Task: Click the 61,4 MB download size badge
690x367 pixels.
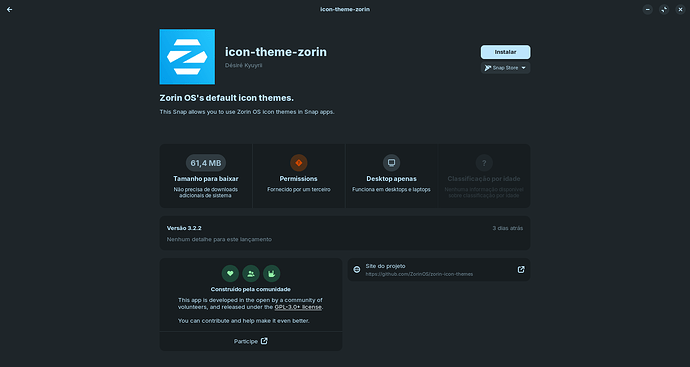Action: tap(206, 163)
